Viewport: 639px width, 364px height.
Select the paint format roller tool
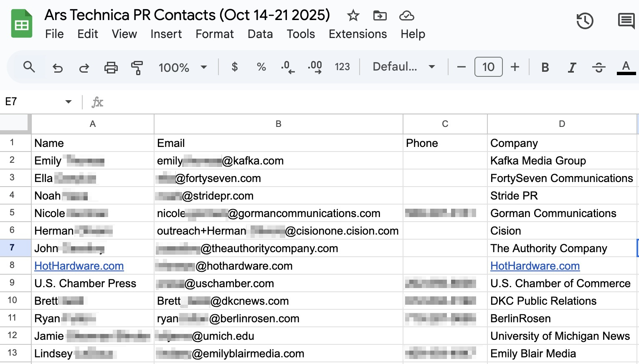click(x=137, y=67)
